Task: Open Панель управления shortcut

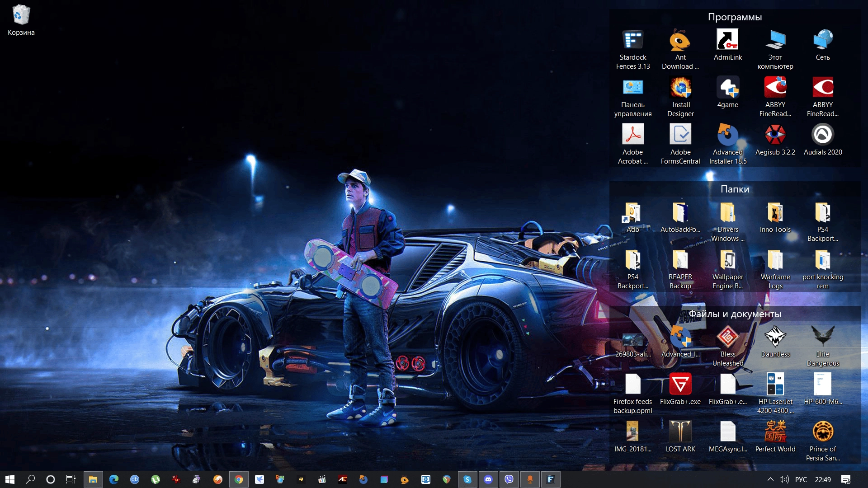Action: pyautogui.click(x=633, y=97)
